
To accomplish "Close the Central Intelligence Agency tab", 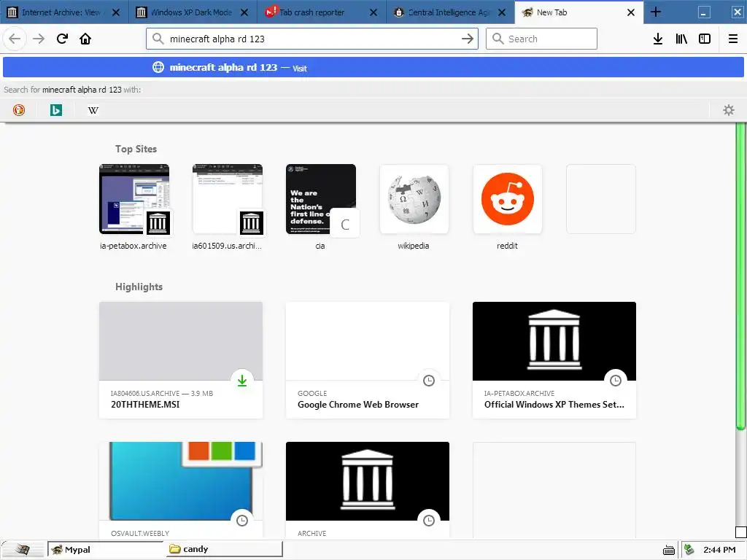I will pos(502,12).
